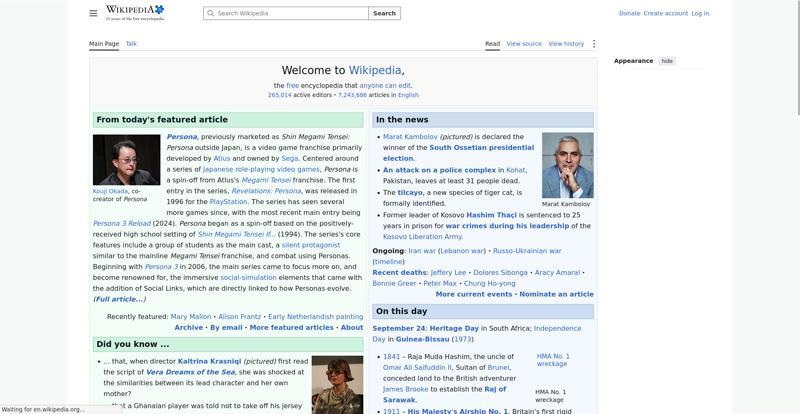Viewport: 800px width, 414px height.
Task: Open the hamburger main menu icon
Action: coord(93,13)
